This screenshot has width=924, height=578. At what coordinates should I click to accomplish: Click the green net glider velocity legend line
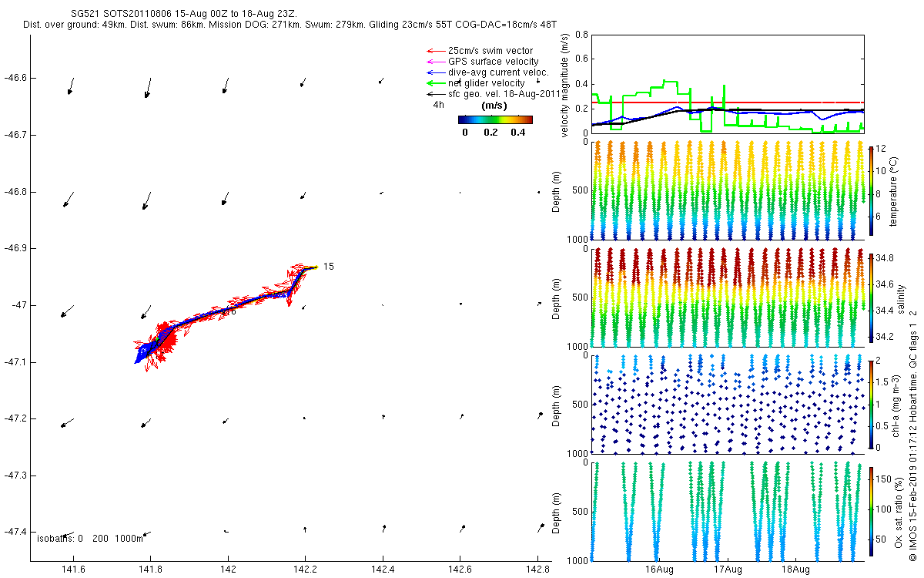pyautogui.click(x=436, y=83)
